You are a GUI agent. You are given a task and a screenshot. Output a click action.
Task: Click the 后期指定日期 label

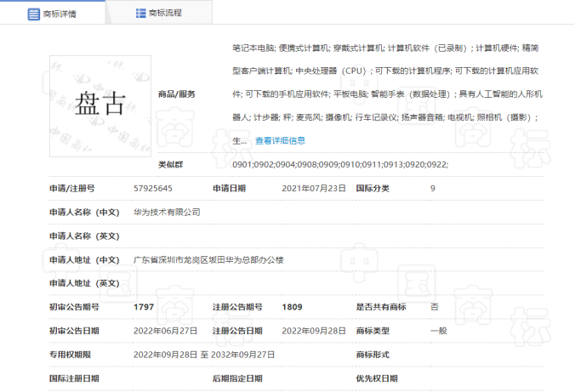click(237, 378)
